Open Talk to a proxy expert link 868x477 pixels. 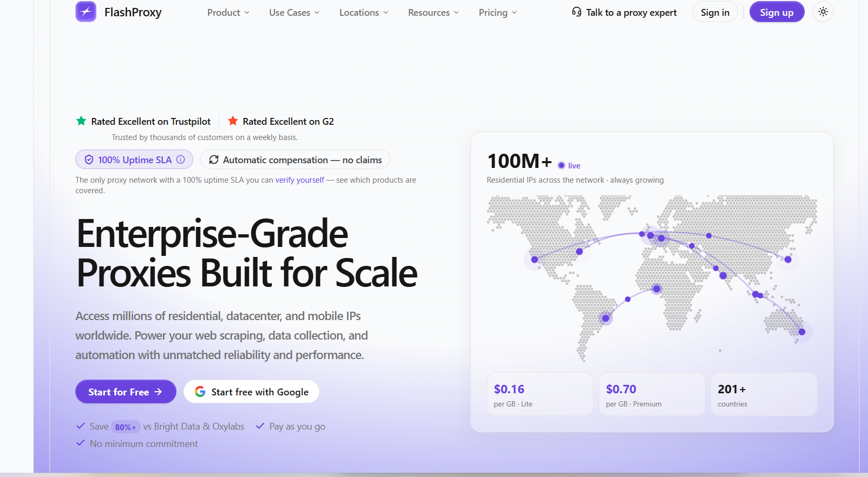click(x=625, y=12)
